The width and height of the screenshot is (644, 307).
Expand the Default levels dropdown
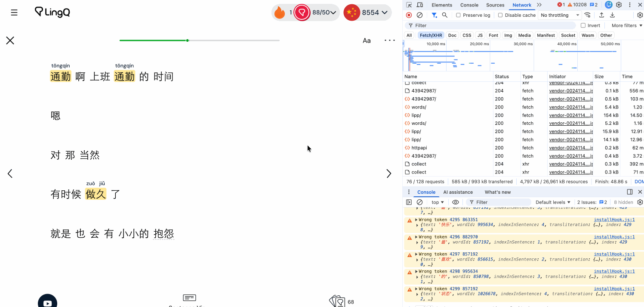click(553, 202)
